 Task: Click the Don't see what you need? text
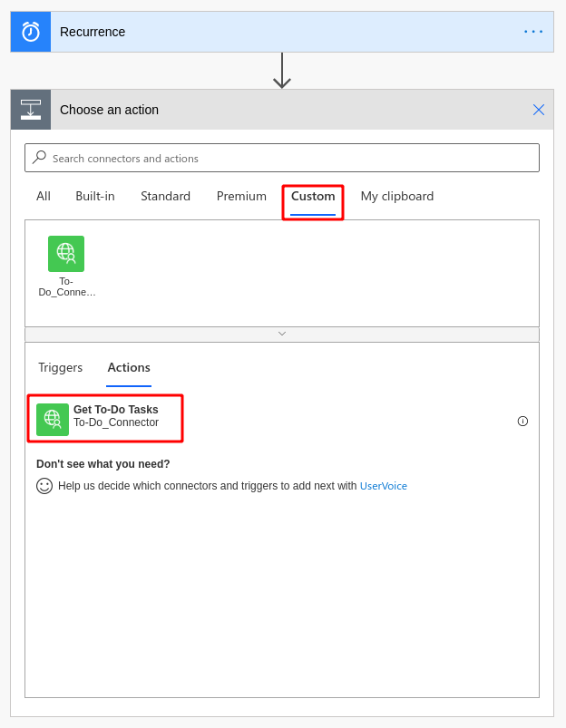(103, 464)
